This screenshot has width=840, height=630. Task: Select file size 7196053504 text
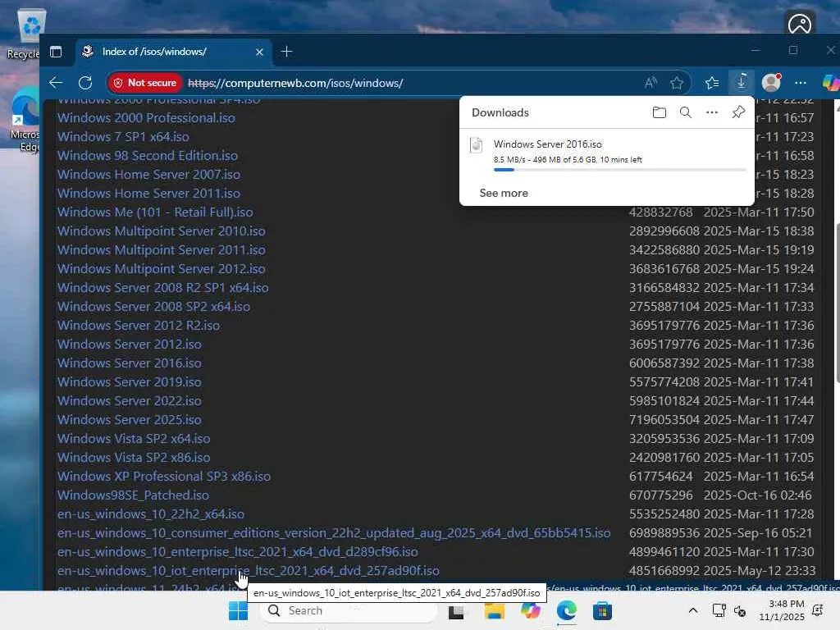tap(664, 419)
